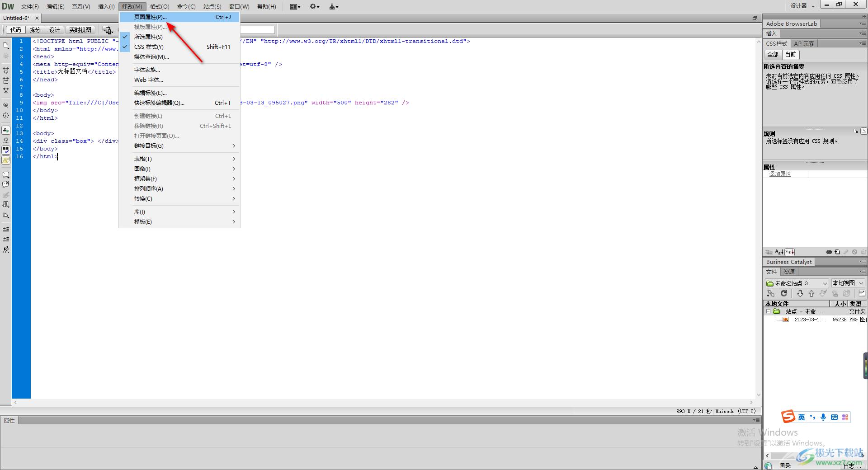Click Collapse Full Tag icon
Image resolution: width=868 pixels, height=470 pixels.
pyautogui.click(x=6, y=71)
